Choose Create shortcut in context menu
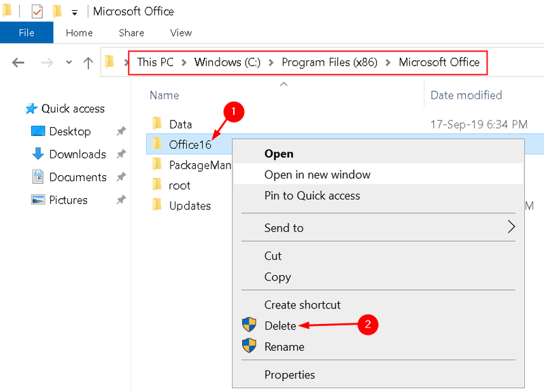This screenshot has height=392, width=544. click(x=378, y=304)
